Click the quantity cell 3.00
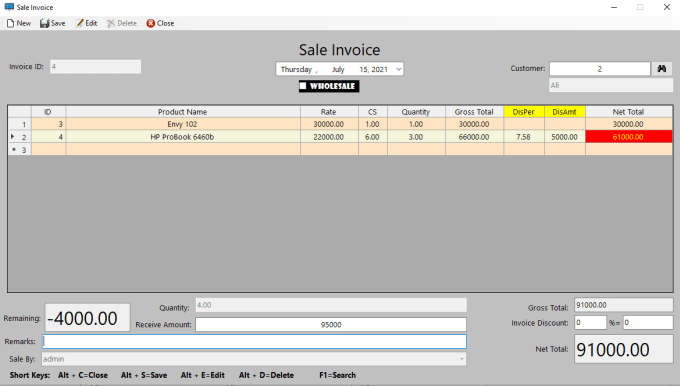This screenshot has height=386, width=680. coord(416,137)
